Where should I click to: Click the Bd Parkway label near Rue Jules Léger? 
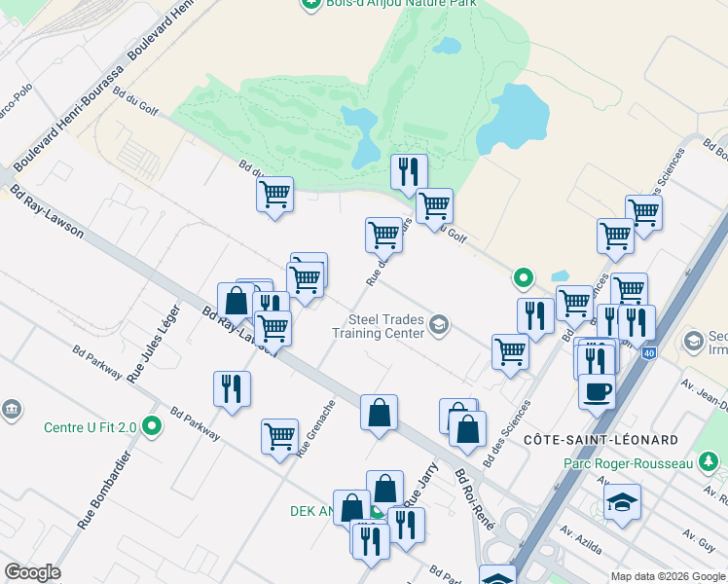pos(97,362)
